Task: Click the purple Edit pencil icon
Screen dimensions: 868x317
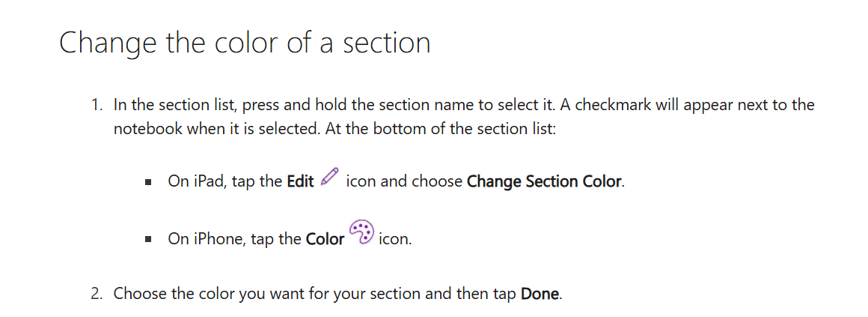Action: (x=328, y=177)
